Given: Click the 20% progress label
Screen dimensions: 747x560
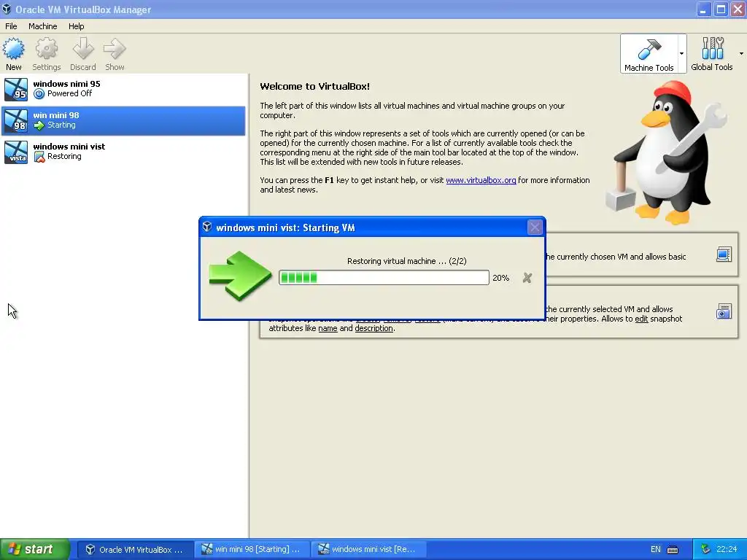Looking at the screenshot, I should click(x=500, y=278).
